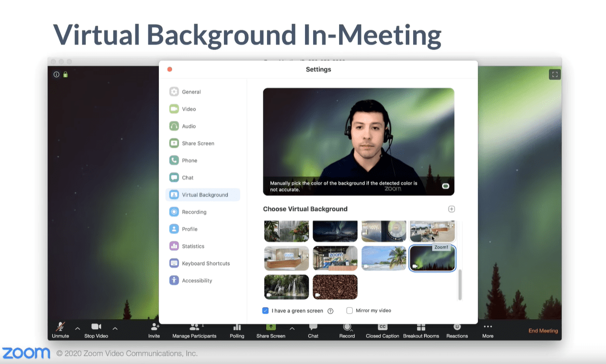The image size is (606, 364).
Task: Click the Statistics sidebar icon
Action: (174, 246)
